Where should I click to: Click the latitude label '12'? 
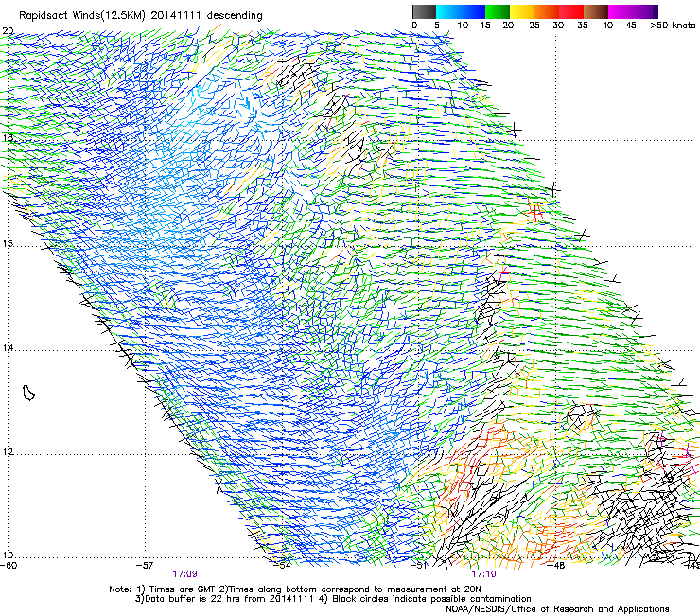tap(8, 452)
